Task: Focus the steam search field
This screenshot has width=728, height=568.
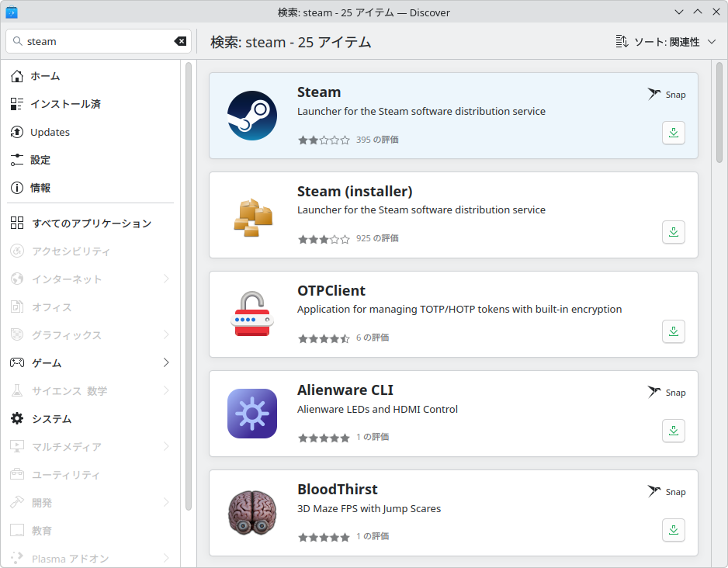Action: click(99, 41)
